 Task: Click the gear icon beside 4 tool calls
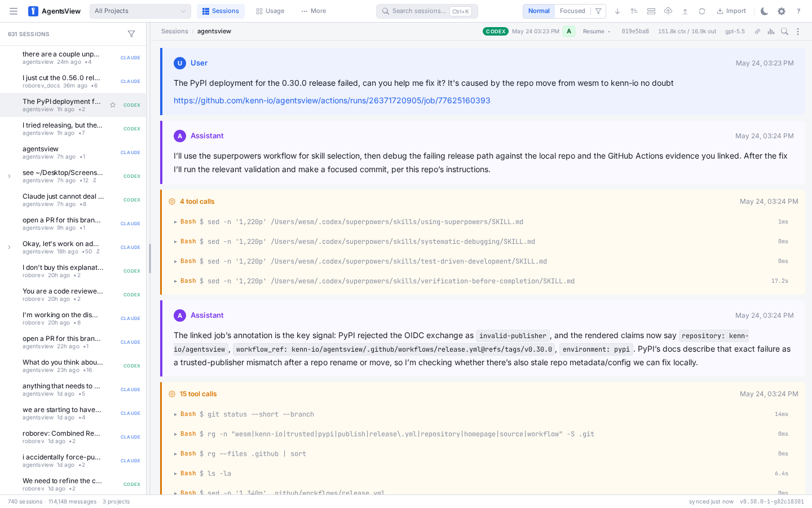172,202
